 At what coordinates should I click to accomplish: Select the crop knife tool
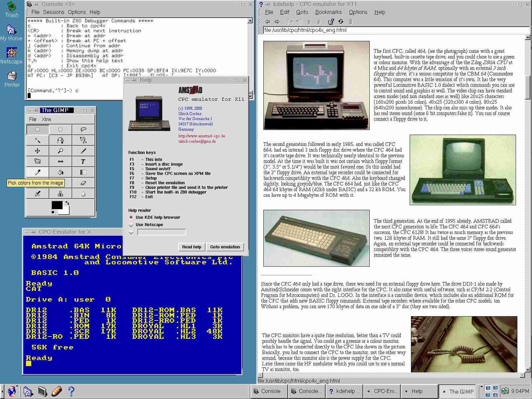(x=83, y=151)
